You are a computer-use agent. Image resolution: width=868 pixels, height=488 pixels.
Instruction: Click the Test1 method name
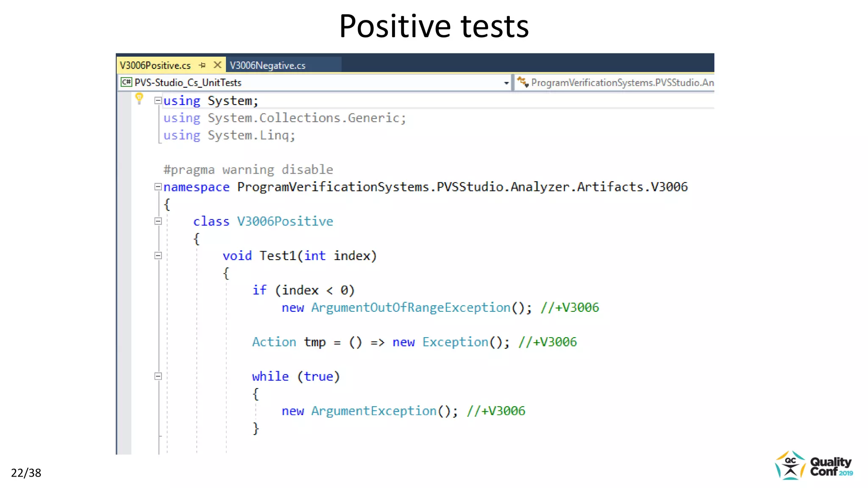(278, 256)
